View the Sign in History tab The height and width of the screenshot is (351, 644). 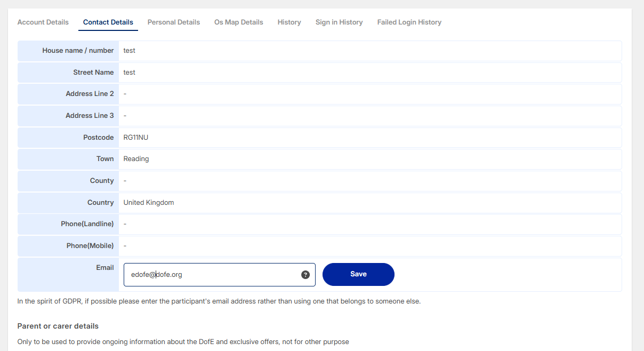click(339, 22)
